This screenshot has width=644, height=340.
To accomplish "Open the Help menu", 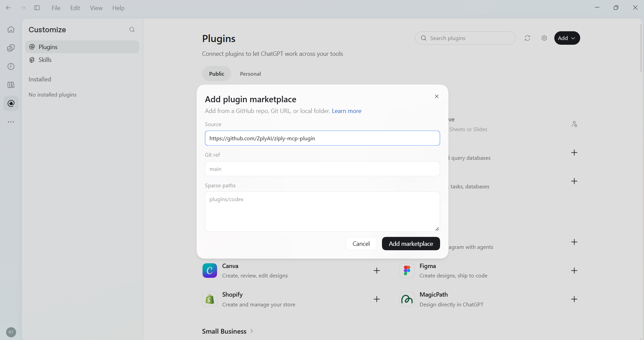I will [118, 8].
